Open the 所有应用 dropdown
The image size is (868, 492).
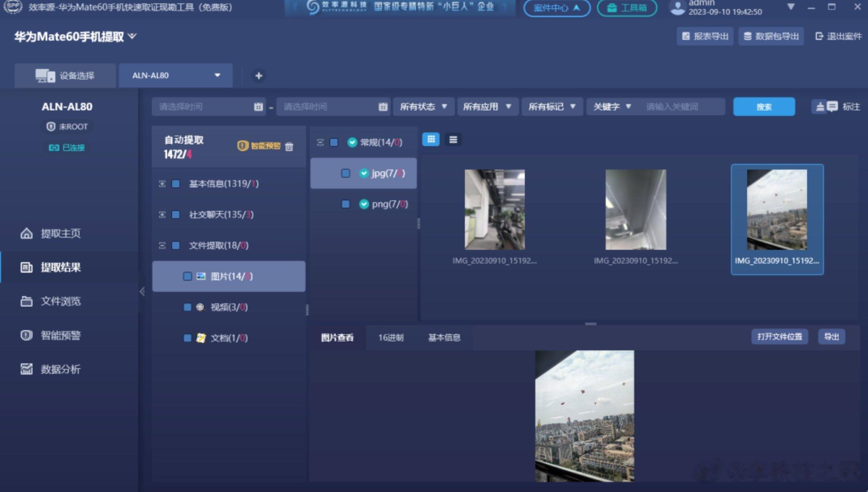pyautogui.click(x=487, y=107)
